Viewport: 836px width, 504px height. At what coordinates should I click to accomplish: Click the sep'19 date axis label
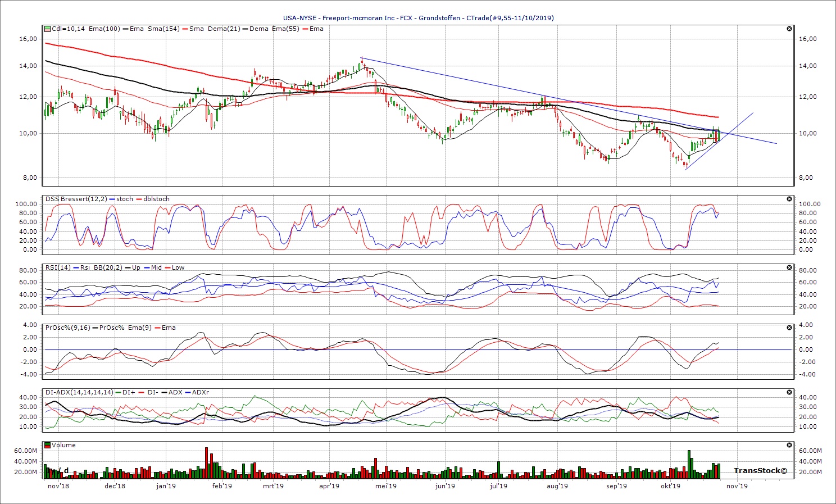[x=616, y=486]
